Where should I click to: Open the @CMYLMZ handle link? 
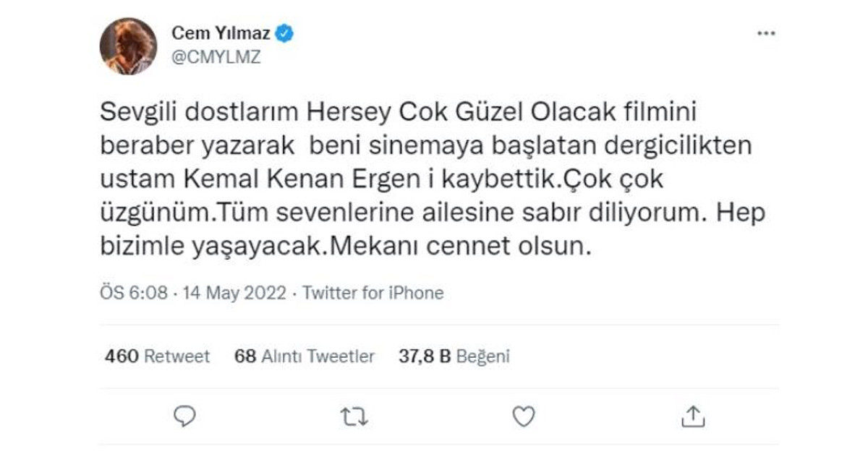(x=216, y=58)
